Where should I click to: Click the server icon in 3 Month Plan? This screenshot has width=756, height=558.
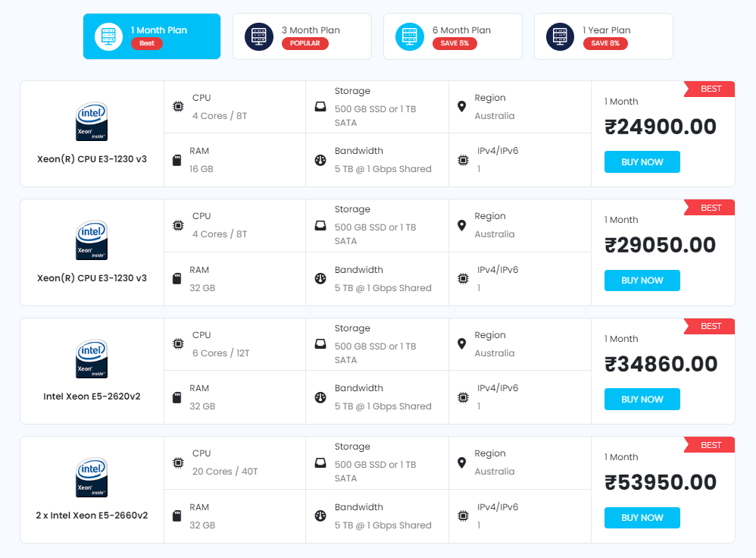pyautogui.click(x=258, y=36)
